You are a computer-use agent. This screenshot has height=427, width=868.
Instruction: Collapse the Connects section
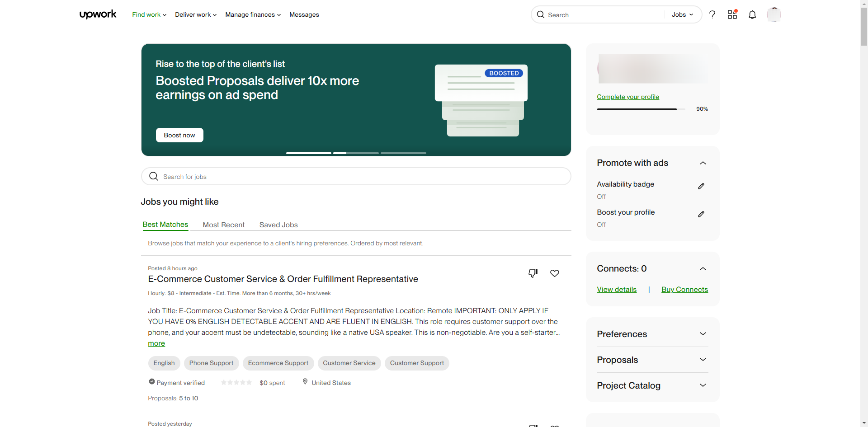[703, 269]
